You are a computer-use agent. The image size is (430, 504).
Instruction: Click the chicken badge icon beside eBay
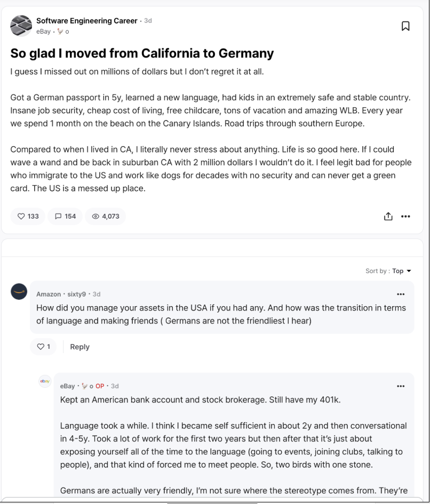[60, 31]
